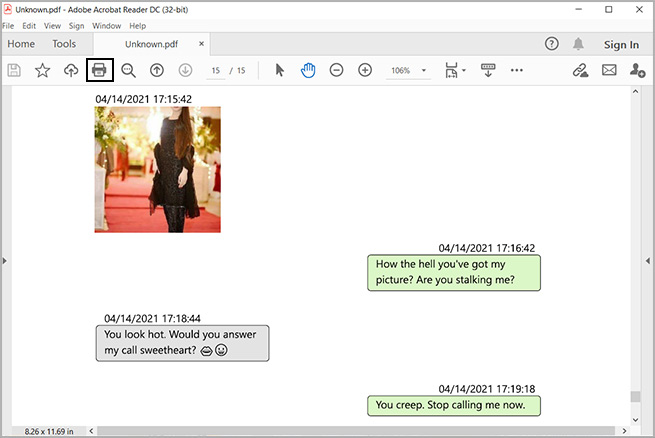This screenshot has height=438, width=655.
Task: Open the Edit menu
Action: pos(30,25)
